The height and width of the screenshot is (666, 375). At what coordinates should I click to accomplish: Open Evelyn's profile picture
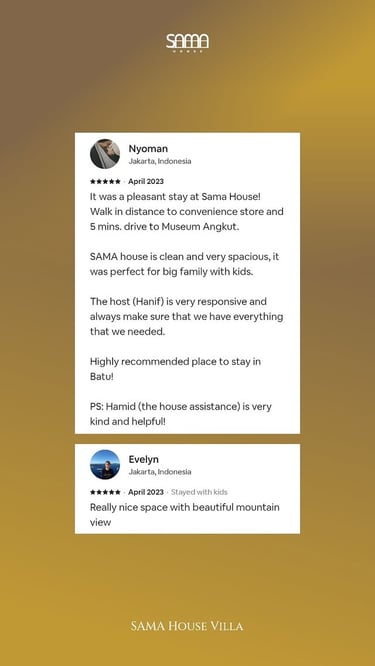coord(105,464)
